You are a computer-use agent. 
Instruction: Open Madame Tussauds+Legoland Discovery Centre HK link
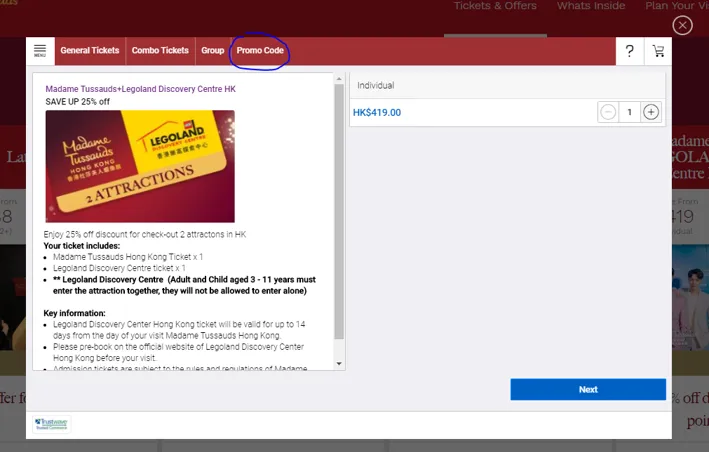[141, 89]
